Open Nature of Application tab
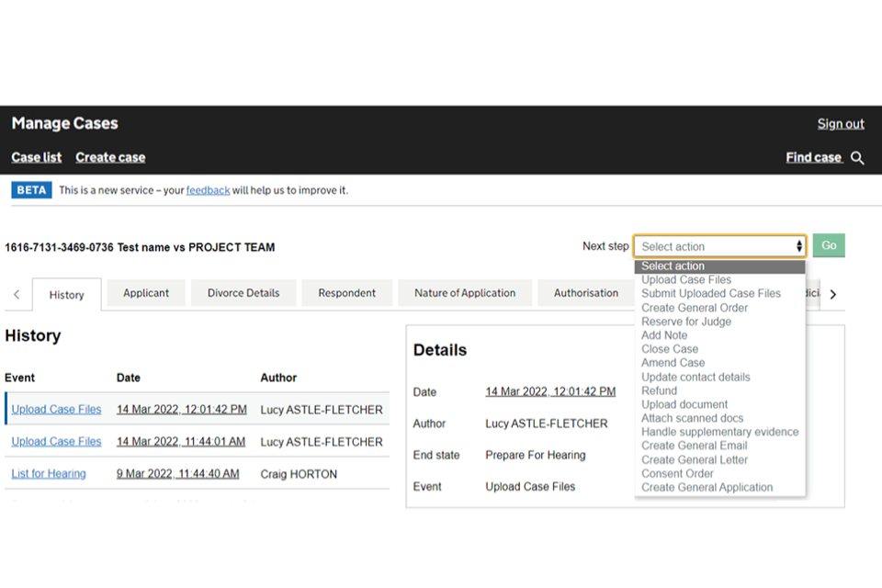882x588 pixels. point(464,293)
